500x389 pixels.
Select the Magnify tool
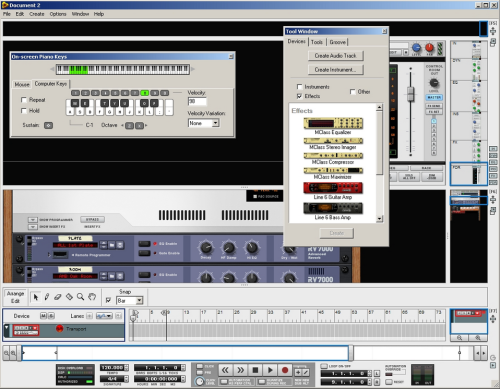point(80,297)
